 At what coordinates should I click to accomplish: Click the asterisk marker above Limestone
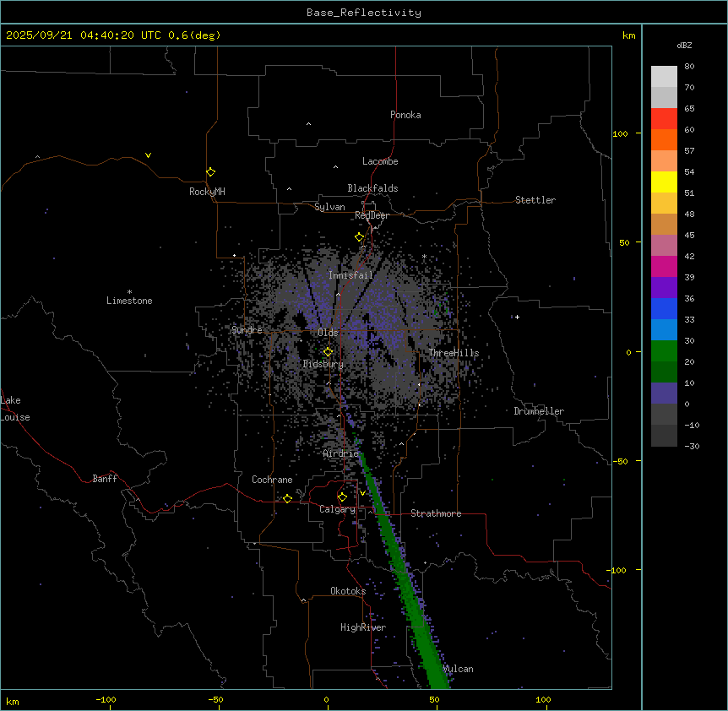pyautogui.click(x=129, y=290)
